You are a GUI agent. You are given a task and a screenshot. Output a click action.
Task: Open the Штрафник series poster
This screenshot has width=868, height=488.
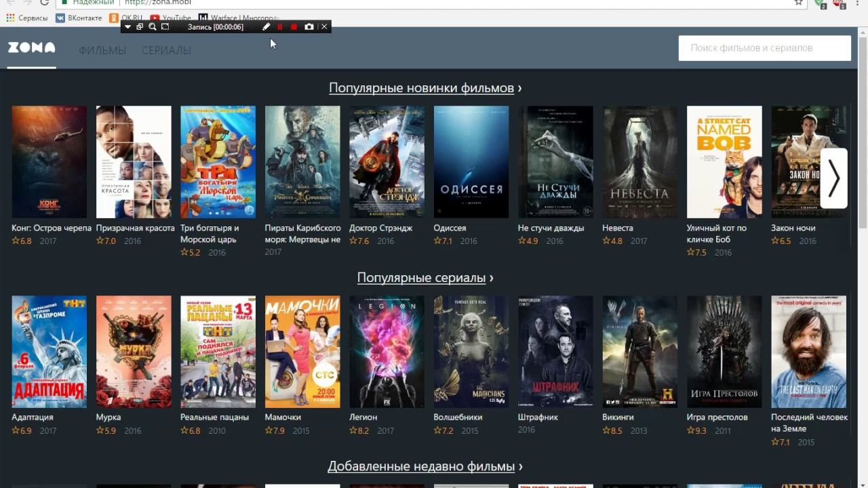(555, 352)
